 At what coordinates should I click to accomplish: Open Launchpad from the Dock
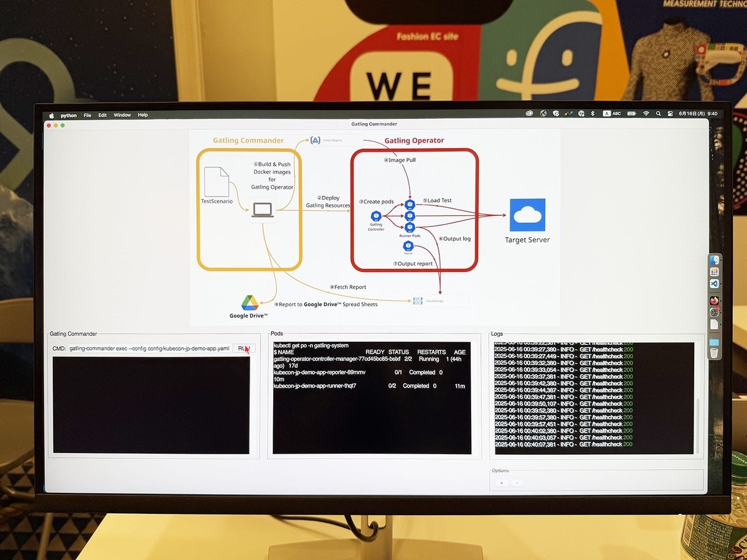click(x=714, y=272)
